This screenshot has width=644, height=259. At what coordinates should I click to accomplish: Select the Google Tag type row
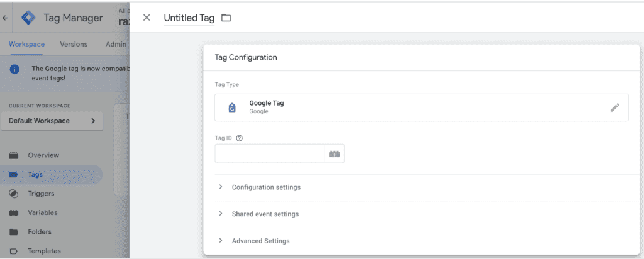click(x=421, y=107)
